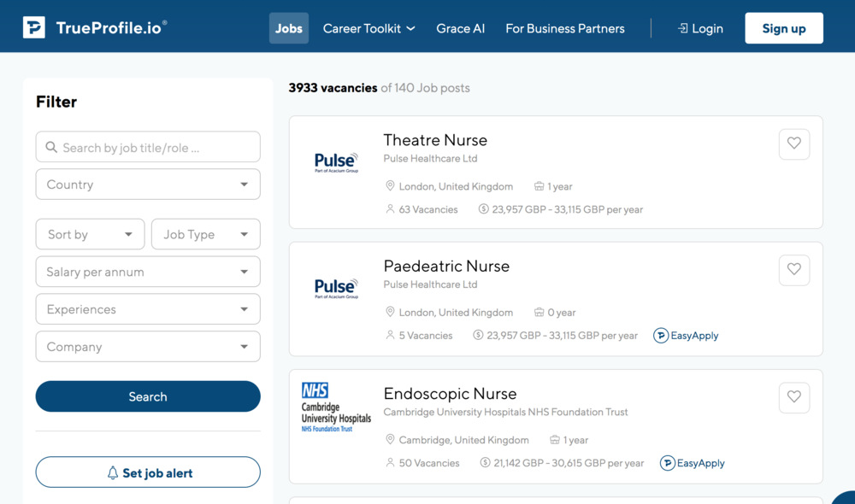Image resolution: width=855 pixels, height=504 pixels.
Task: Click the Set job alert button
Action: (148, 472)
